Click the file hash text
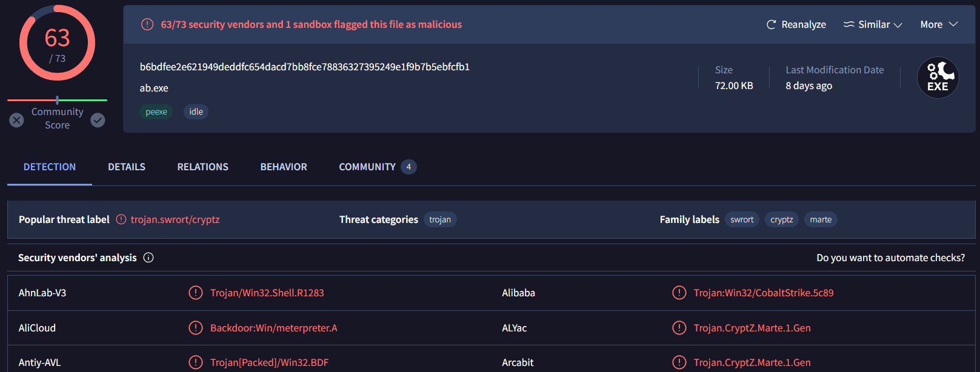This screenshot has width=980, height=372. (305, 67)
